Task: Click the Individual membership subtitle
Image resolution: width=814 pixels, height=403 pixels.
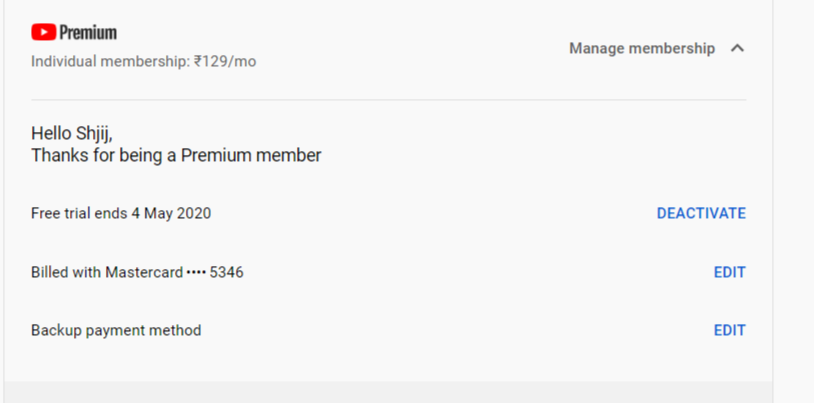Action: pos(109,62)
